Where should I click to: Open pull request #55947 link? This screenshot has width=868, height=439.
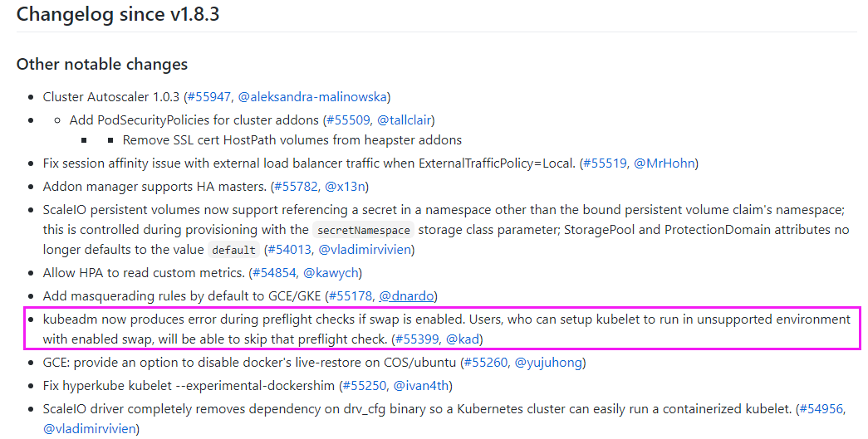[209, 97]
